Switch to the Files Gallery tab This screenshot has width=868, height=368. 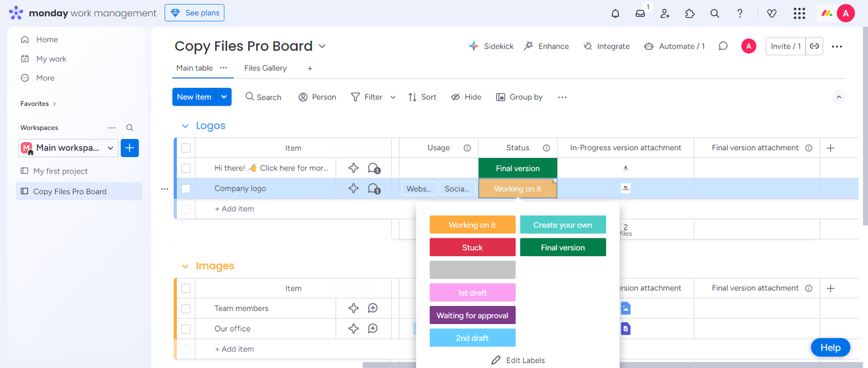click(x=265, y=68)
